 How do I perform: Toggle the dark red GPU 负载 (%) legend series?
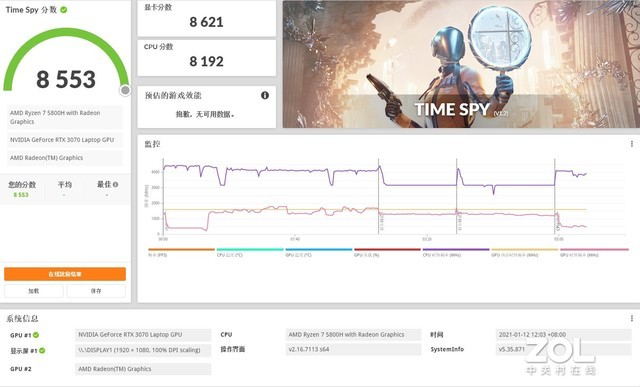pos(387,252)
